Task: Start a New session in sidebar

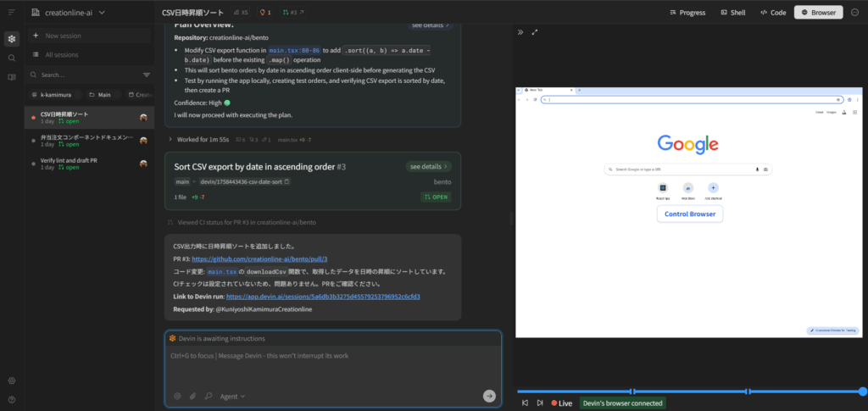Action: click(x=63, y=36)
